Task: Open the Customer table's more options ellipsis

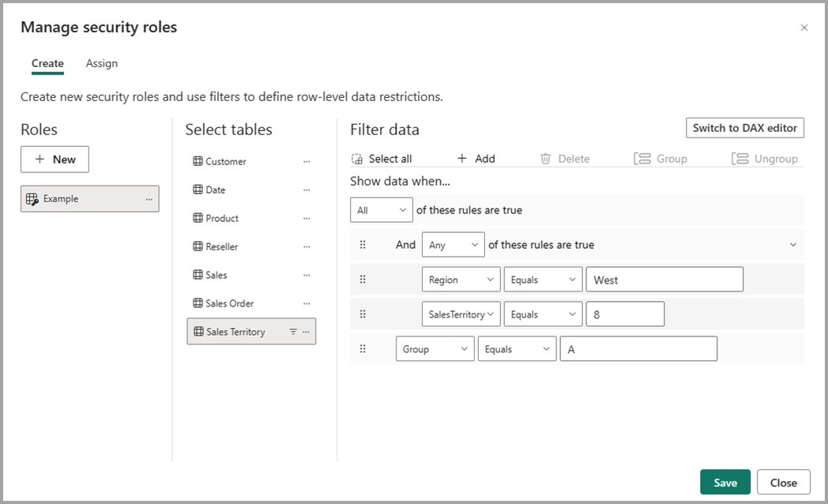Action: click(307, 161)
